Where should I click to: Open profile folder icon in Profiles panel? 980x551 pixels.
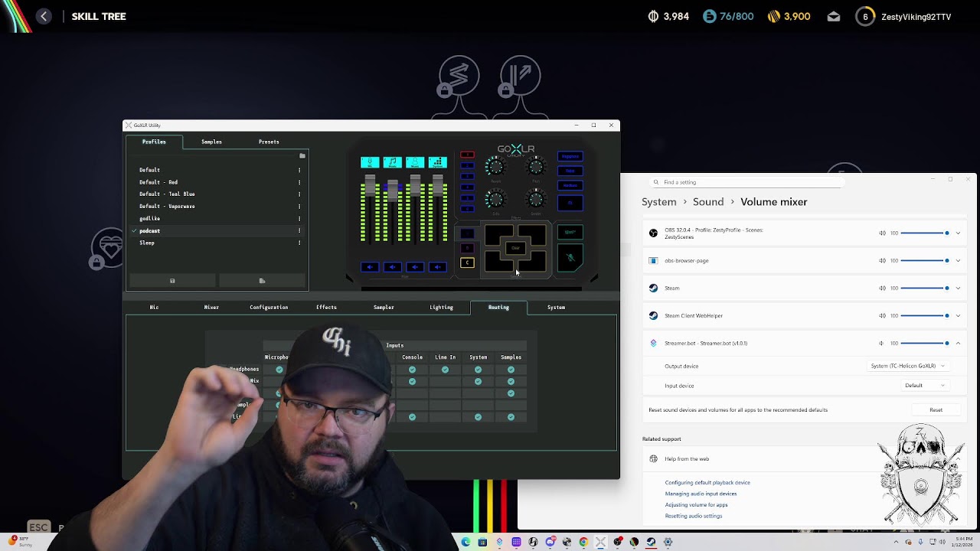click(302, 156)
